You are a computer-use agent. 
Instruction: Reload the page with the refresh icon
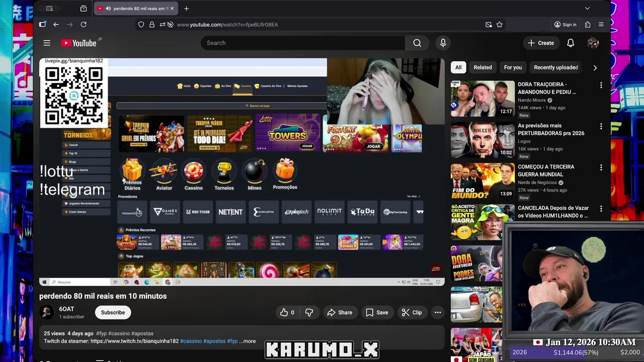pos(84,24)
